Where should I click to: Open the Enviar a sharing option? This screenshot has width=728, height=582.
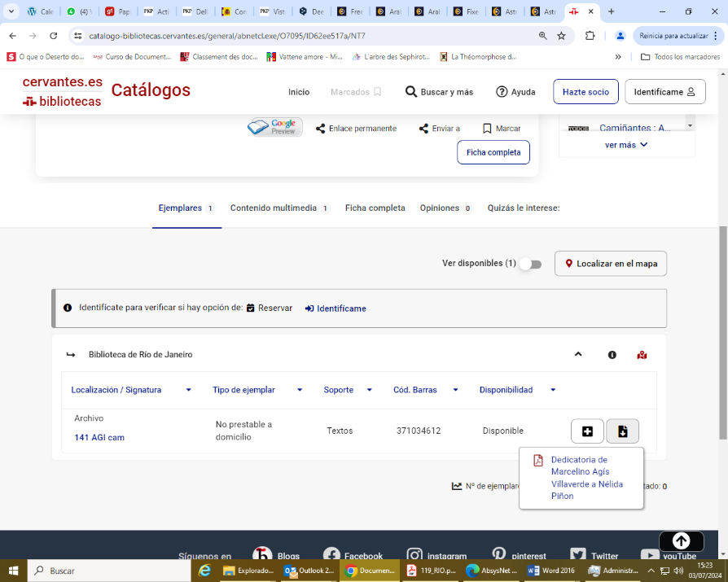423,128
